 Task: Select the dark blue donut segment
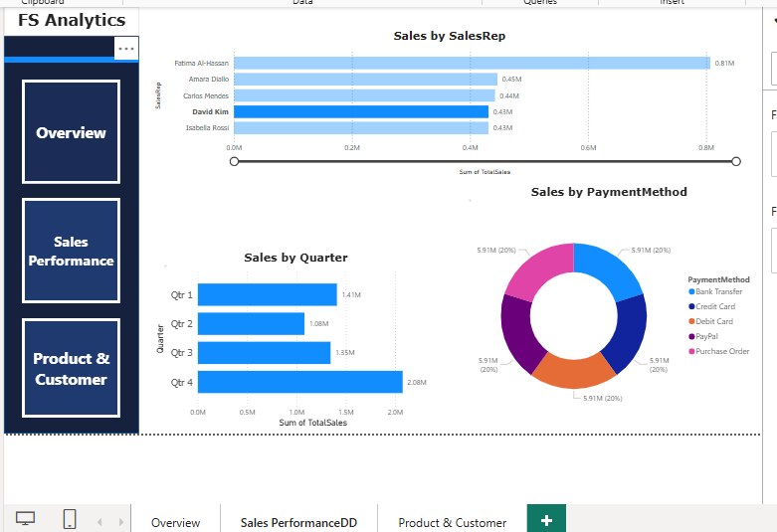click(x=632, y=332)
